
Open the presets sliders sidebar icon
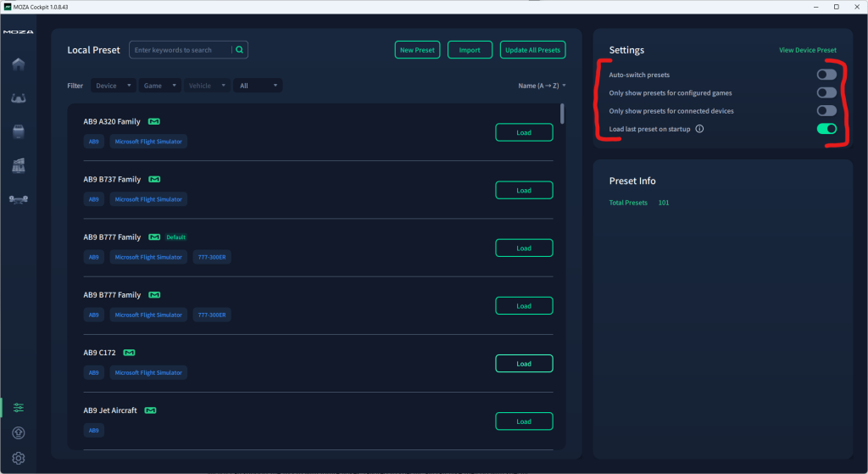[19, 408]
